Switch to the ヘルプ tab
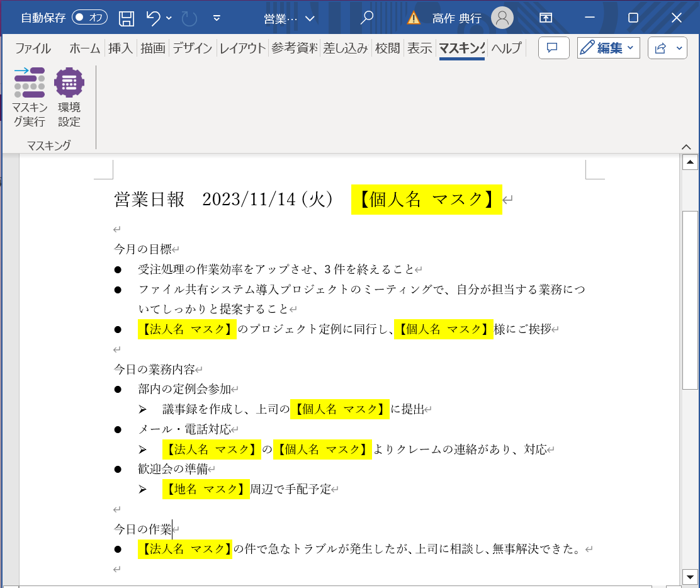Viewport: 700px width, 588px height. [506, 48]
